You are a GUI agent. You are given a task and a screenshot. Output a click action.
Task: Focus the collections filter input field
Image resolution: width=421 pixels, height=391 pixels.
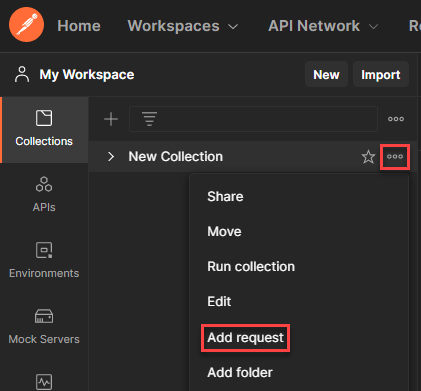pos(253,119)
